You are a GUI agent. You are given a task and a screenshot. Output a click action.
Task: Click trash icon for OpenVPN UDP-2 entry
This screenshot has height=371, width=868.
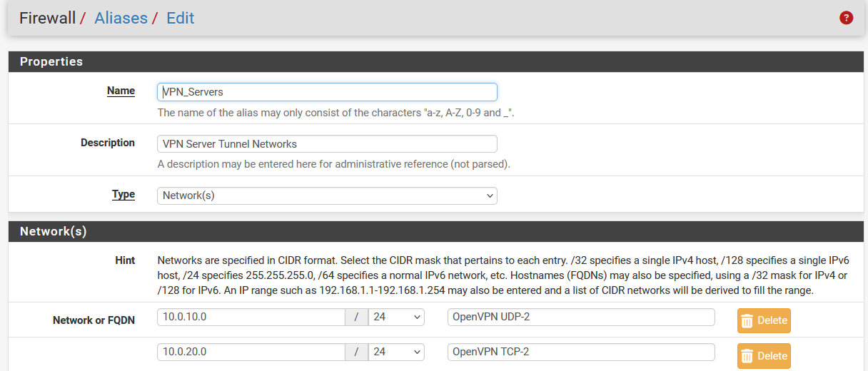[747, 320]
